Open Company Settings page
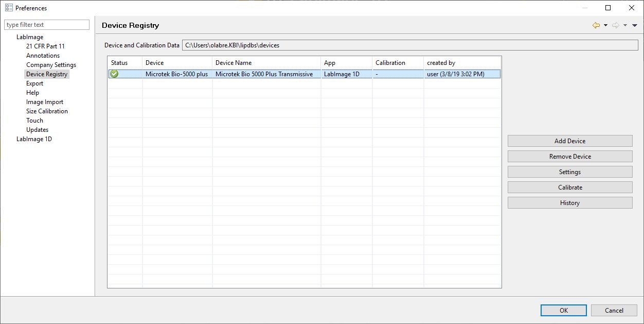Viewport: 644px width, 324px height. point(51,65)
